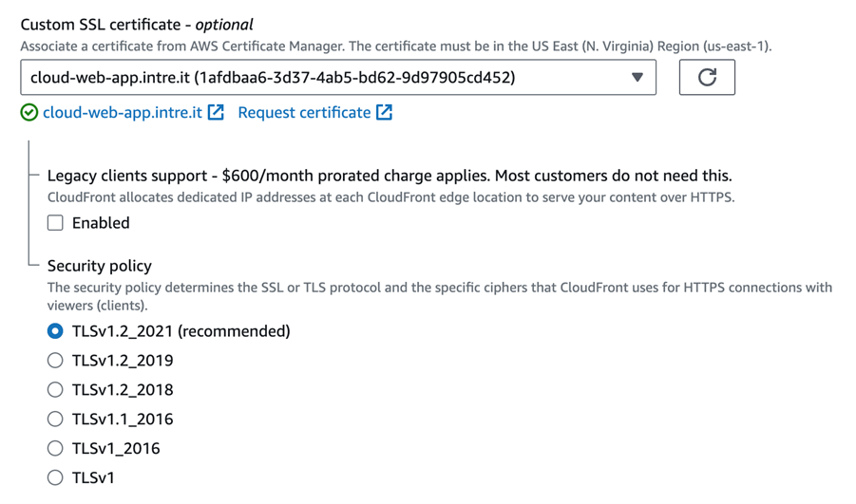Pick TLSv1.1_2016 radio option
This screenshot has width=856, height=504.
click(x=55, y=419)
